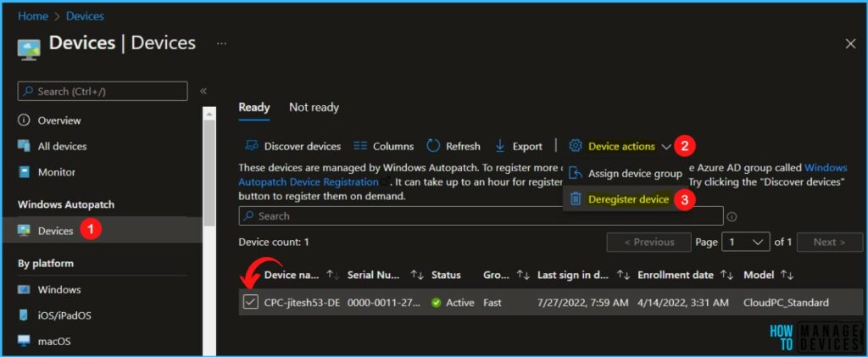The width and height of the screenshot is (868, 357).
Task: Click the Export button label
Action: (527, 147)
